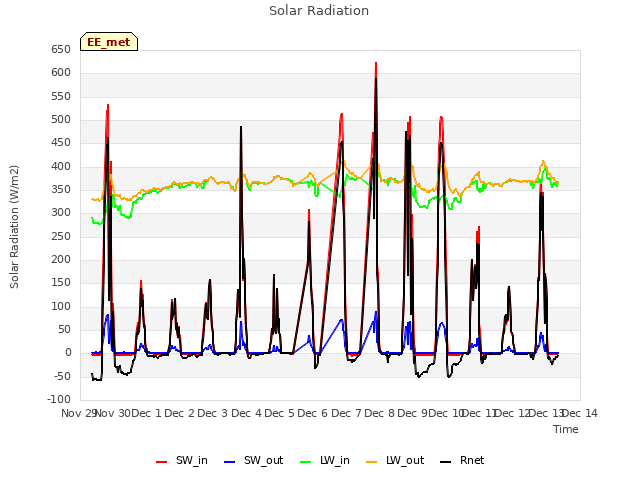Click the red SW_in legend swatch
The width and height of the screenshot is (640, 480).
coord(162,462)
